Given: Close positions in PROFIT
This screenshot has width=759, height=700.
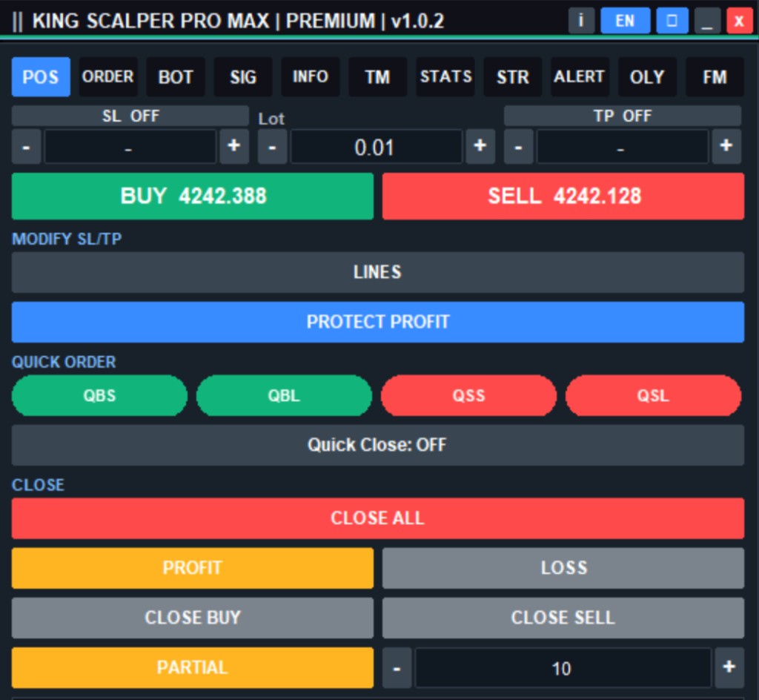Looking at the screenshot, I should click(193, 568).
